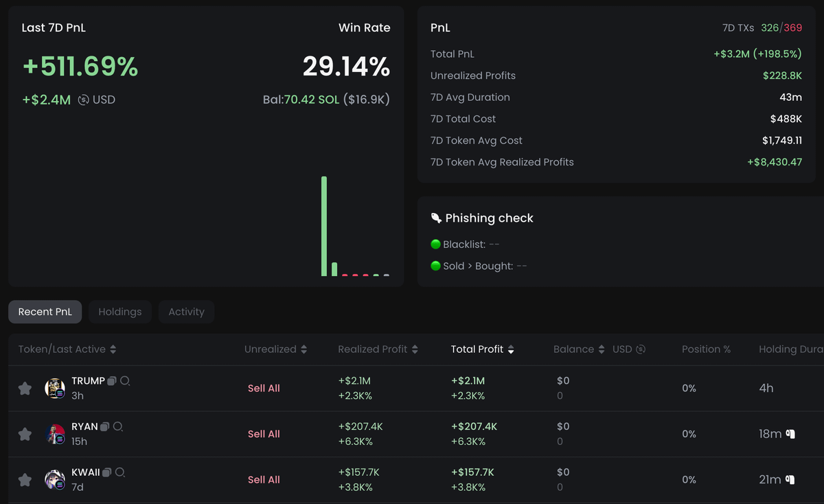Click the second green PnL chart bar

click(334, 269)
